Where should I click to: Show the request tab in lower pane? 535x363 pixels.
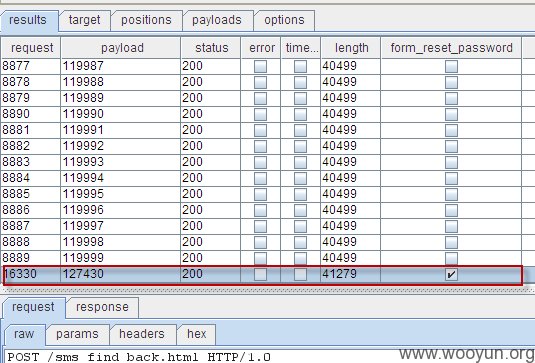(33, 307)
